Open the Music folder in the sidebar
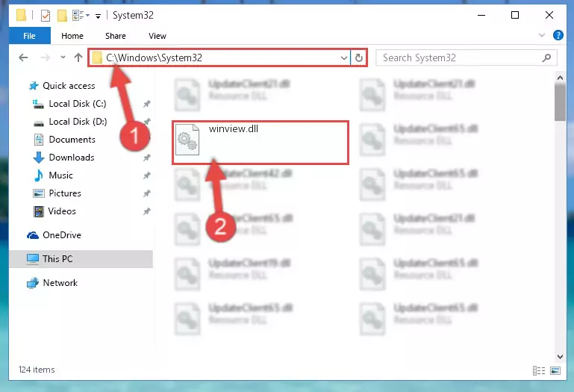 click(60, 175)
